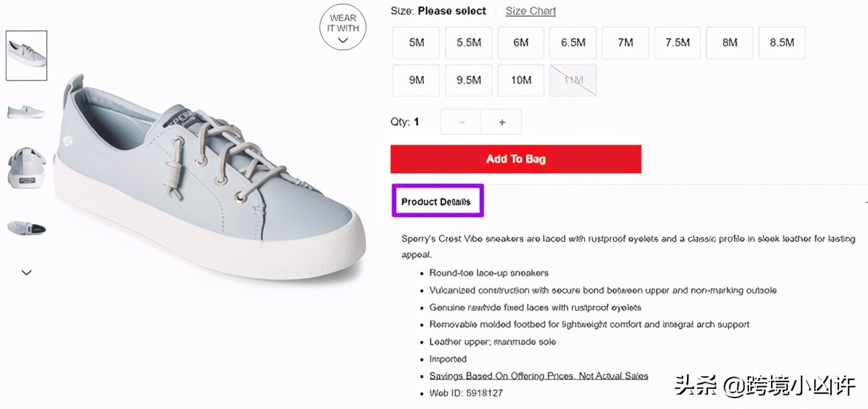Select size 5M
868x409 pixels.
(417, 43)
